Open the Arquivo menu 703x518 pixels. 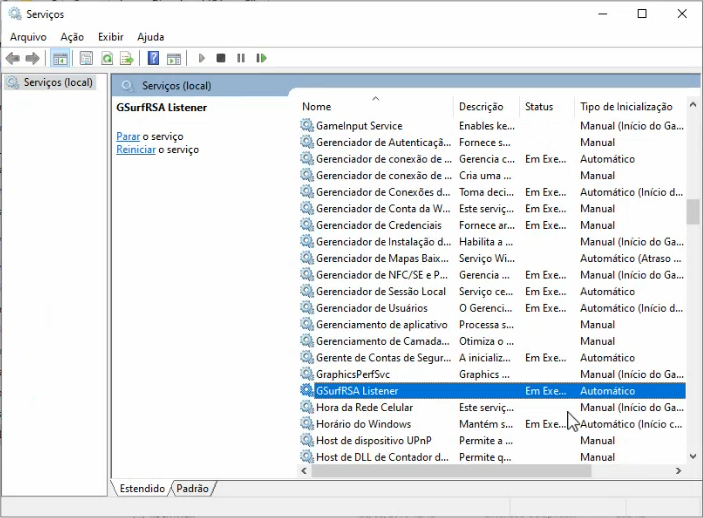pyautogui.click(x=28, y=37)
